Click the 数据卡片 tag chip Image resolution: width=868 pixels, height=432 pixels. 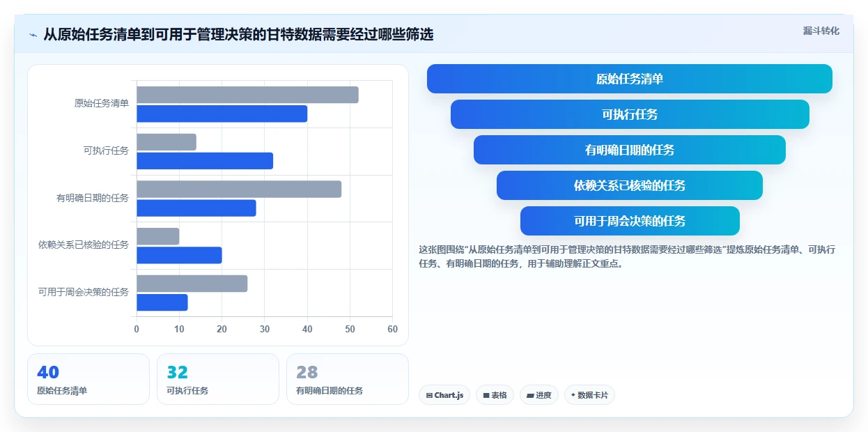coord(589,395)
